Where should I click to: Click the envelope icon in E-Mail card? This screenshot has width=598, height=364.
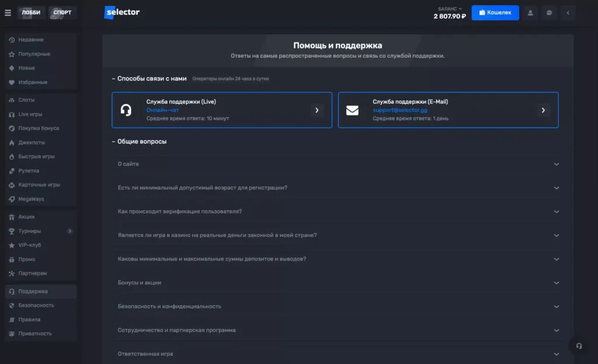point(352,110)
